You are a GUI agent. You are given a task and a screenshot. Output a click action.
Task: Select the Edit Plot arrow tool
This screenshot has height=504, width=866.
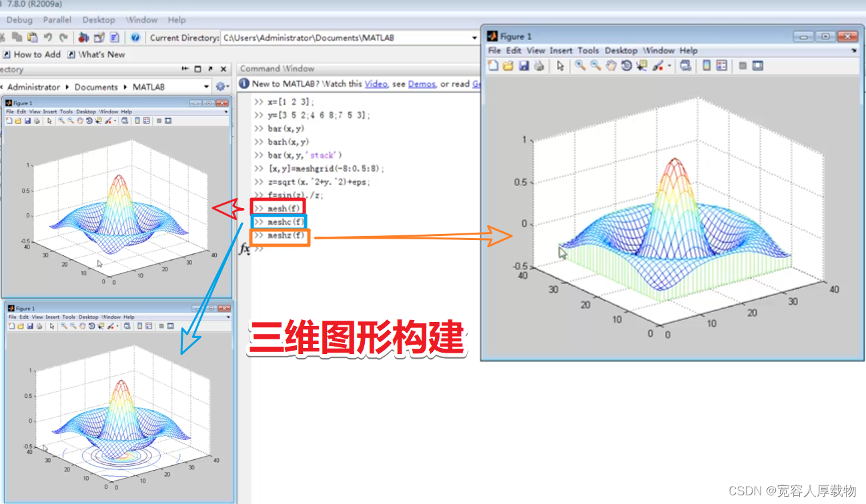tap(560, 65)
